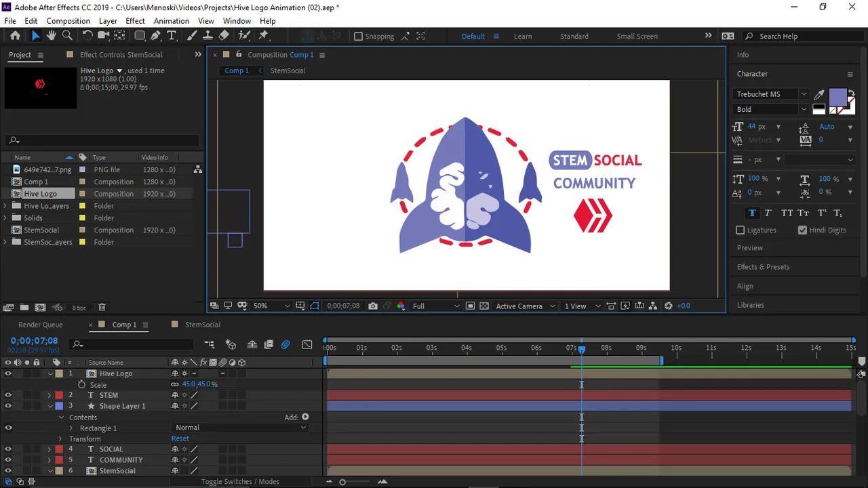Click the Take Snapshot camera icon
Image resolution: width=868 pixels, height=488 pixels.
373,306
